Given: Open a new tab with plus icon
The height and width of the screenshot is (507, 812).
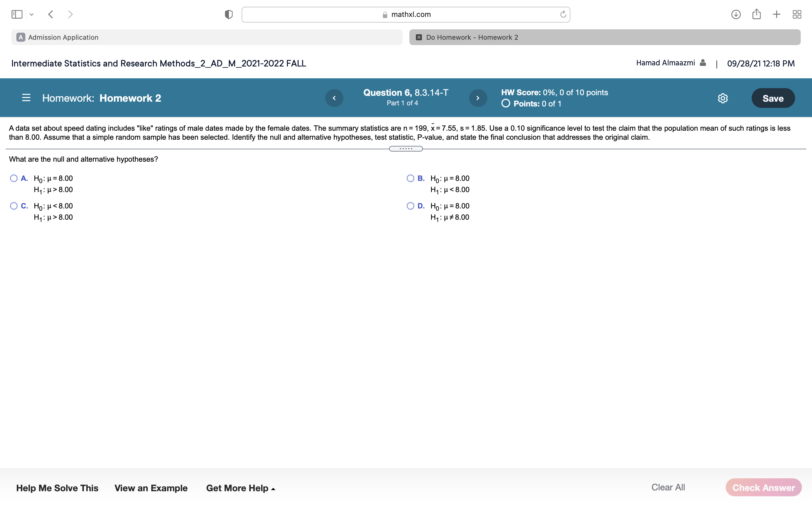Looking at the screenshot, I should coord(776,14).
